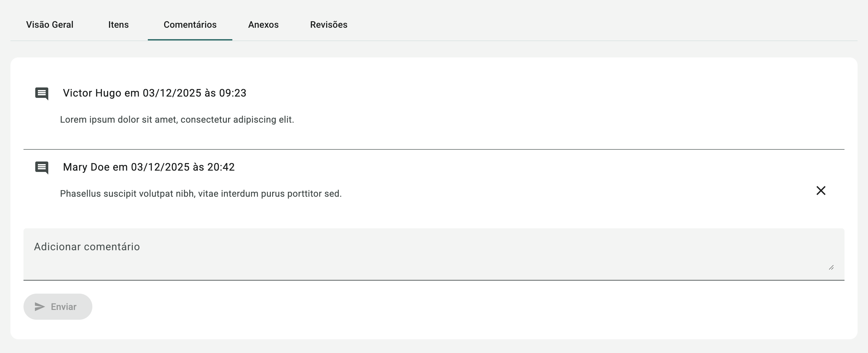
Task: Click the Phasellus suscipit comment text
Action: [201, 194]
